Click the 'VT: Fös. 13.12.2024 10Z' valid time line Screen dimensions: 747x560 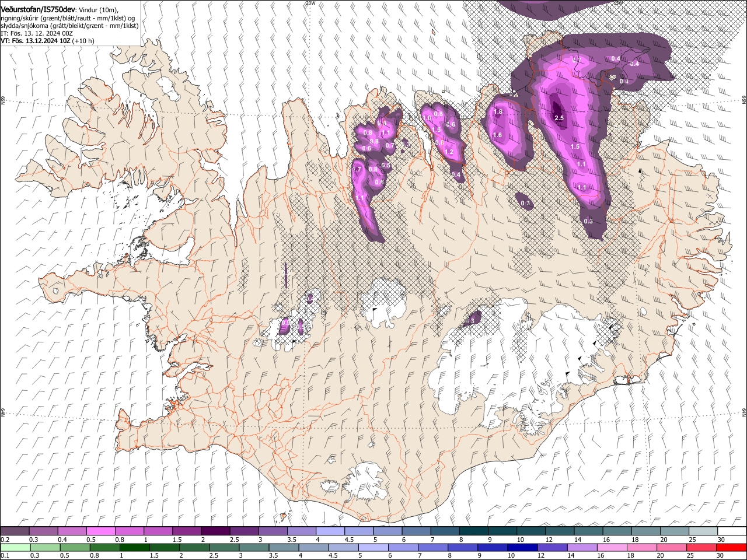(x=47, y=41)
